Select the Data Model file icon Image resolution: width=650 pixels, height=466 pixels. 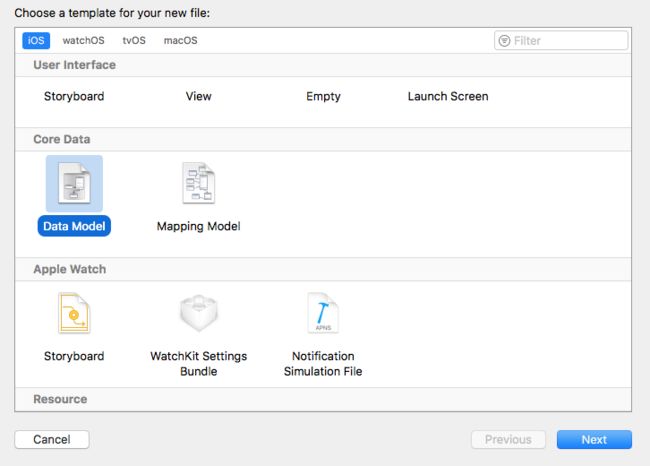[x=74, y=183]
